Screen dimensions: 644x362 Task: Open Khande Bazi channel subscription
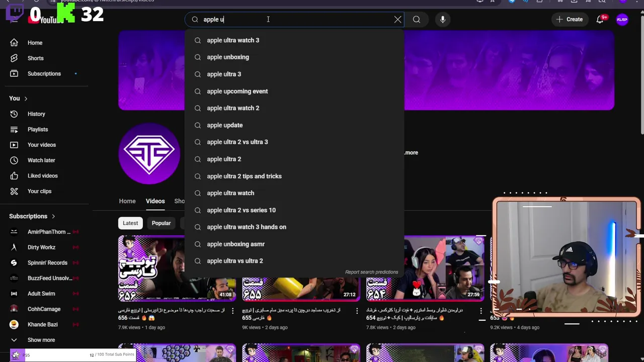coord(44,325)
